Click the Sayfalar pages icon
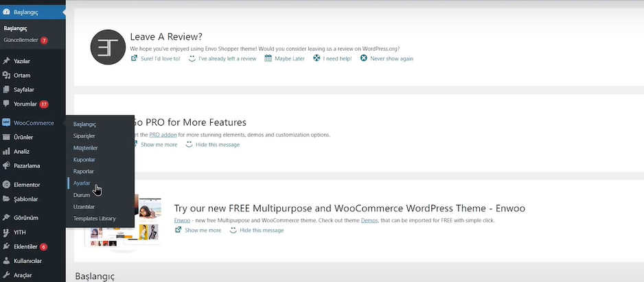Screen dimensions: 644x282 click(6, 89)
